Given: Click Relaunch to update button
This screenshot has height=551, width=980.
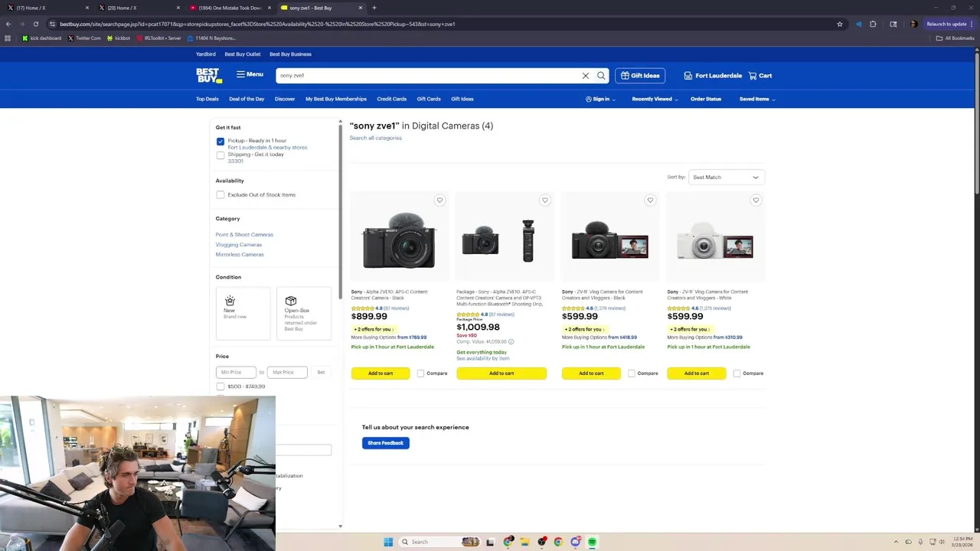Looking at the screenshot, I should tap(950, 24).
